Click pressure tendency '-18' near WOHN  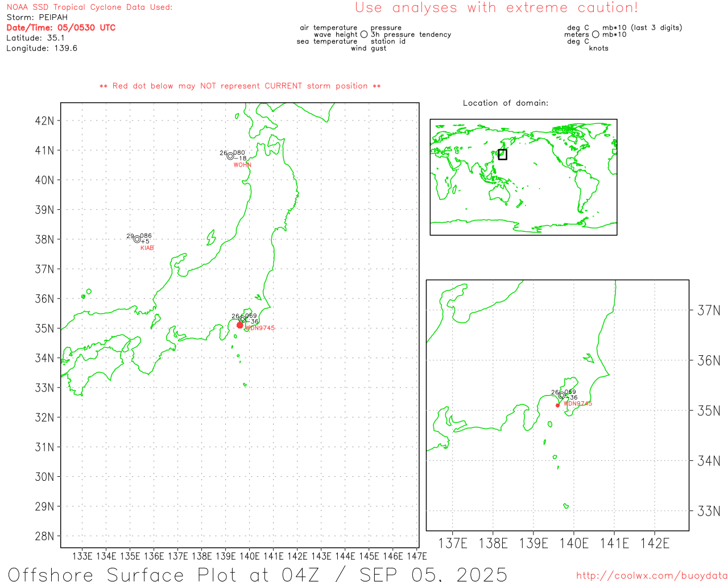(x=241, y=159)
